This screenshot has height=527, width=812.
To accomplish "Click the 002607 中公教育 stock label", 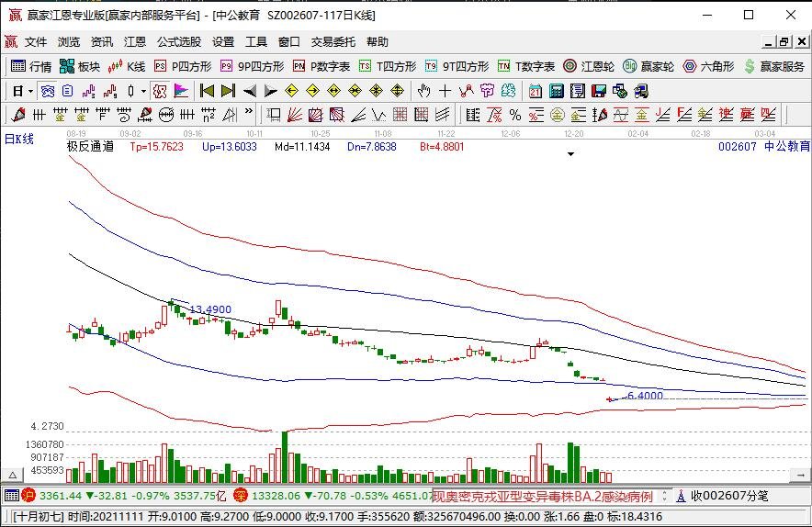I will (764, 147).
